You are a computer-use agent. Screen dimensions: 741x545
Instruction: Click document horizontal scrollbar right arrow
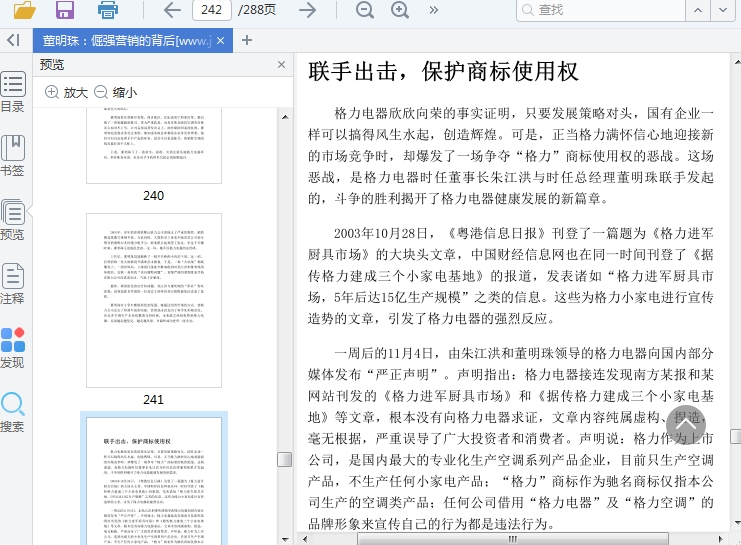pos(720,539)
